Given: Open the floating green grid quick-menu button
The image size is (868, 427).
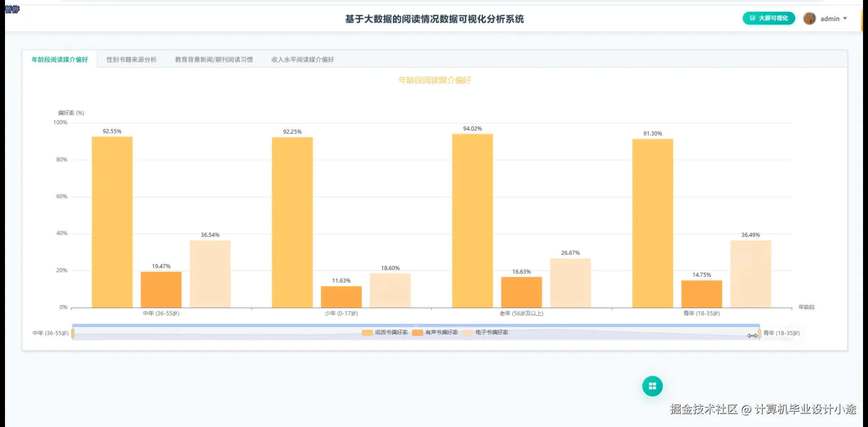Looking at the screenshot, I should 652,386.
